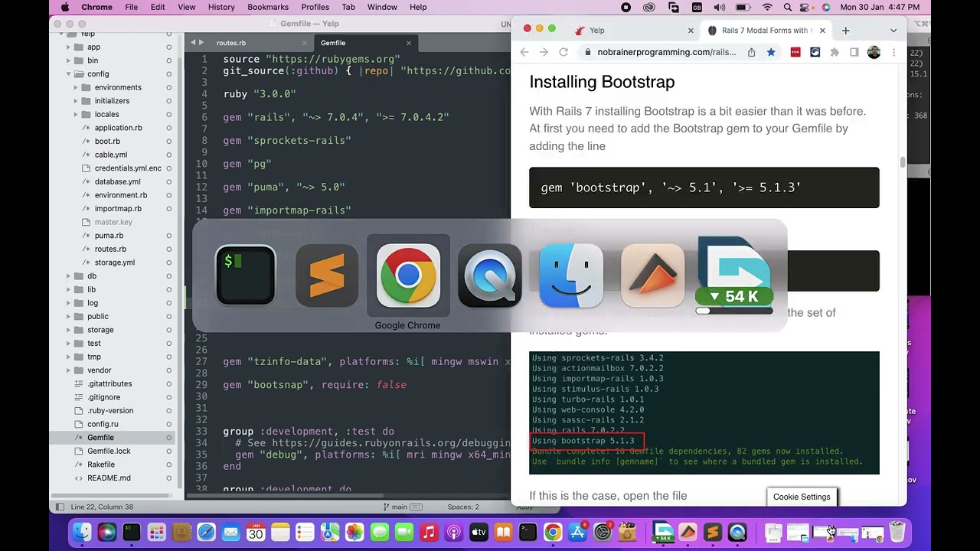This screenshot has height=551, width=980.
Task: Open volume control in menu bar
Action: click(719, 7)
